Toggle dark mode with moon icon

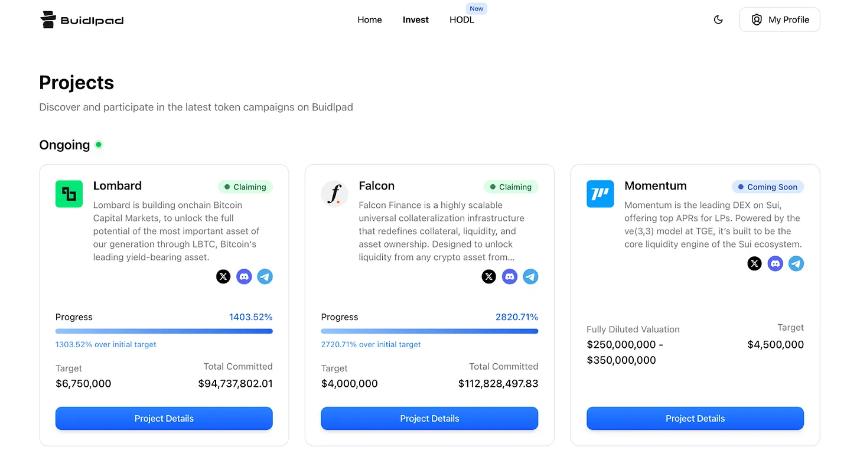coord(718,20)
